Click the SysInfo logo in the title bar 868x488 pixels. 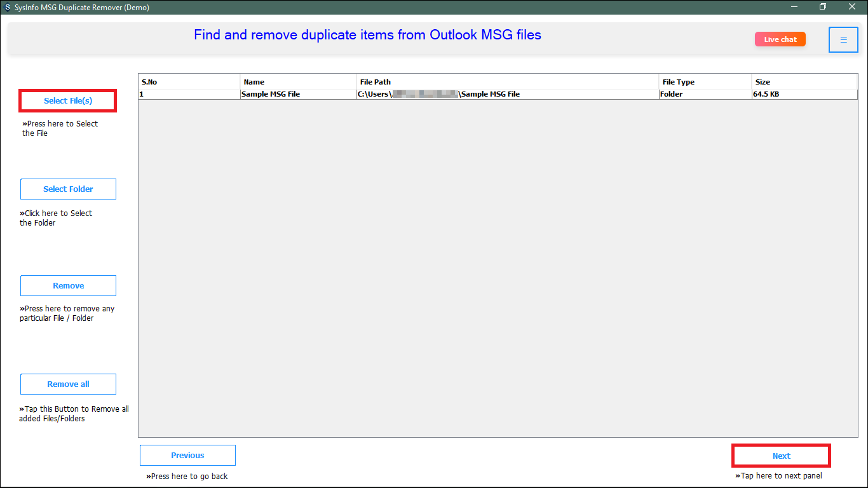coord(7,7)
